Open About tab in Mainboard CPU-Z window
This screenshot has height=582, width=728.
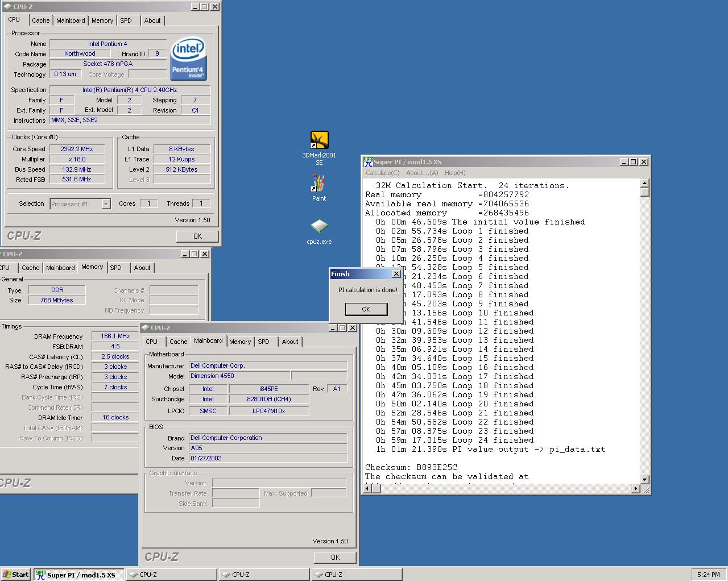pos(290,342)
